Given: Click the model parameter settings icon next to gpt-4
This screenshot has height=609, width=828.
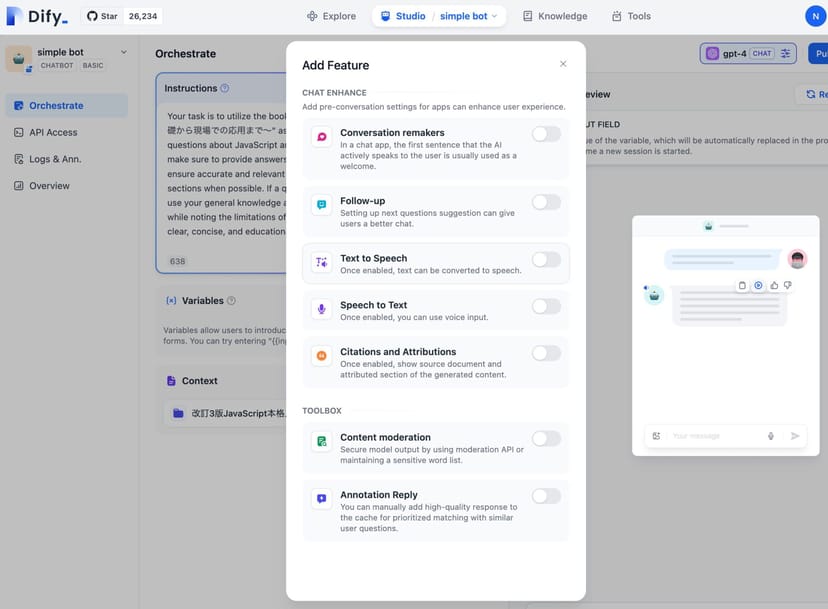Looking at the screenshot, I should pos(785,53).
